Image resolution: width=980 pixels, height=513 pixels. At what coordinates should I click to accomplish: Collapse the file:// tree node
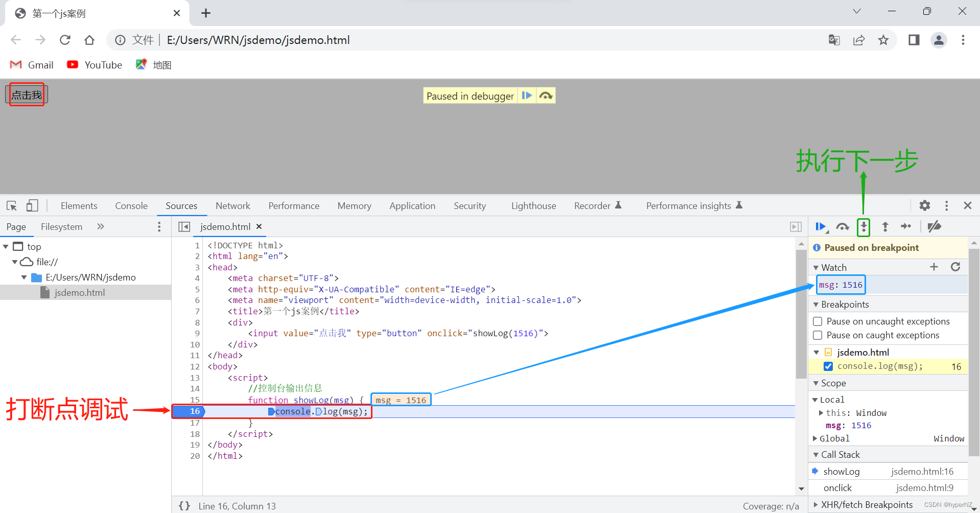click(15, 262)
